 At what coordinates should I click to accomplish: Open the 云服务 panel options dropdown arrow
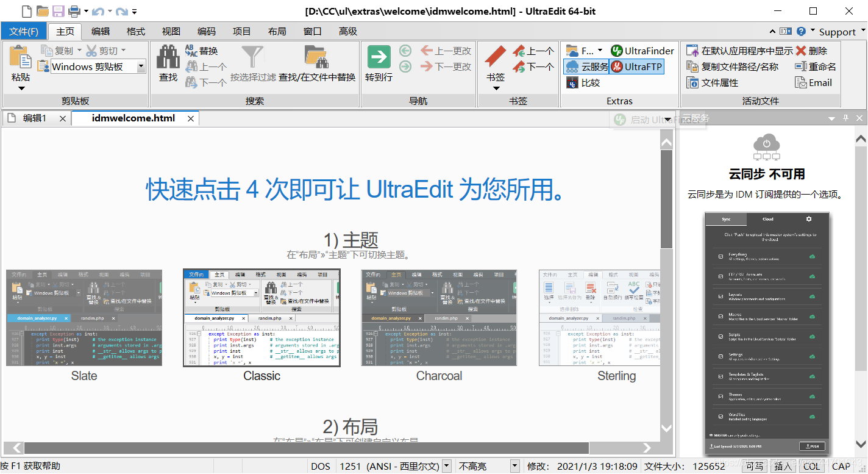point(831,118)
